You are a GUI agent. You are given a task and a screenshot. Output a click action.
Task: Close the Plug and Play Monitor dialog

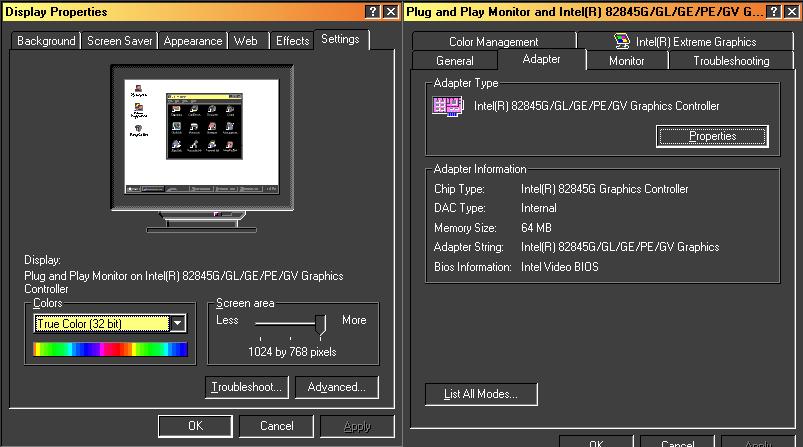pyautogui.click(x=792, y=11)
